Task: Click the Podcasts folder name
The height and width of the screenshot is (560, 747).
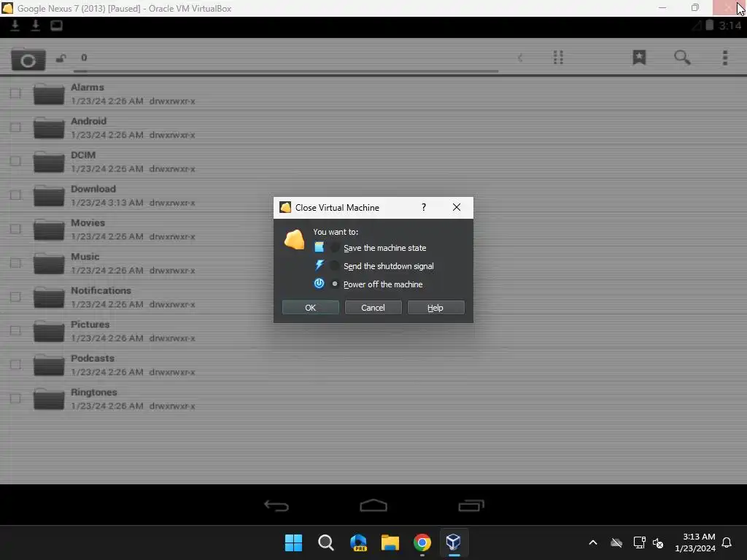Action: (x=93, y=357)
